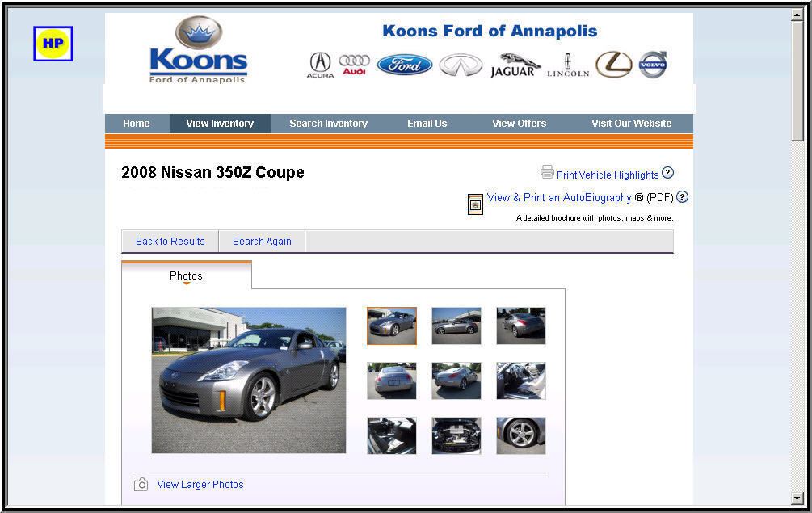Screen dimensions: 812x513
Task: Click the Back to Results link
Action: pyautogui.click(x=170, y=242)
